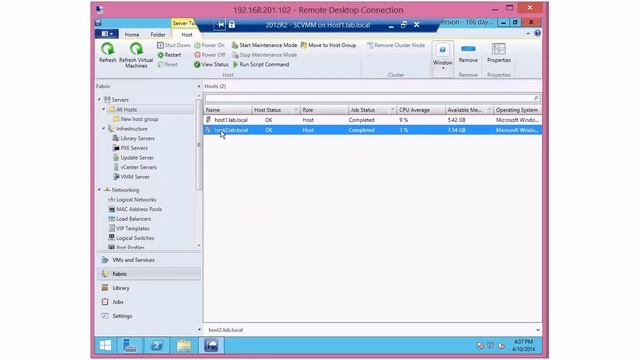Click the hosts search field
This screenshot has height=360, width=640.
pyautogui.click(x=372, y=98)
